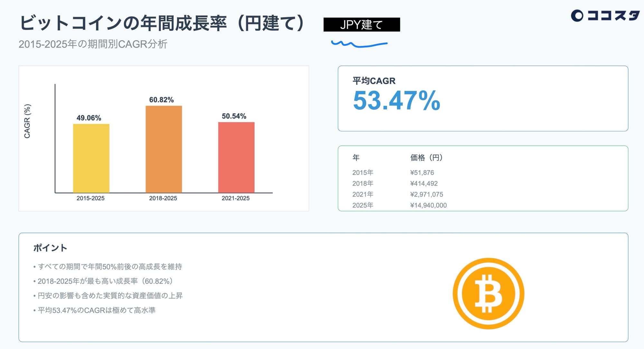This screenshot has width=644, height=349.
Task: Click the large 53.47% average figure
Action: point(396,101)
